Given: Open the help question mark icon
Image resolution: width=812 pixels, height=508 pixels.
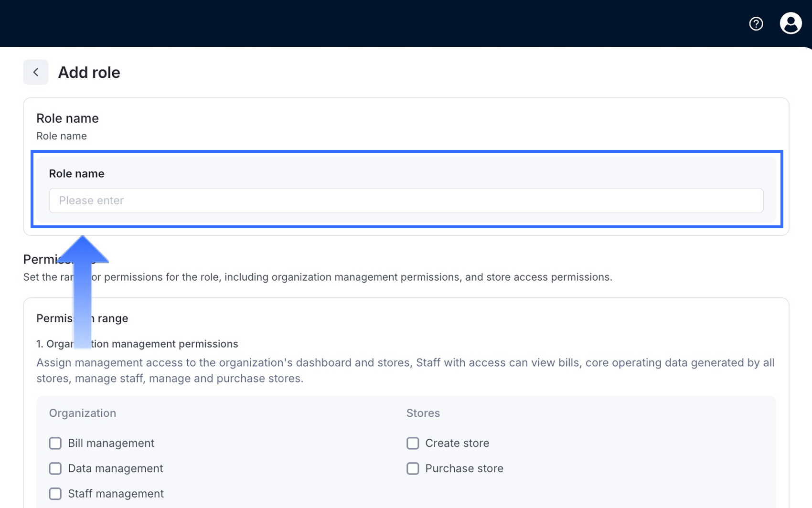Looking at the screenshot, I should coord(756,23).
